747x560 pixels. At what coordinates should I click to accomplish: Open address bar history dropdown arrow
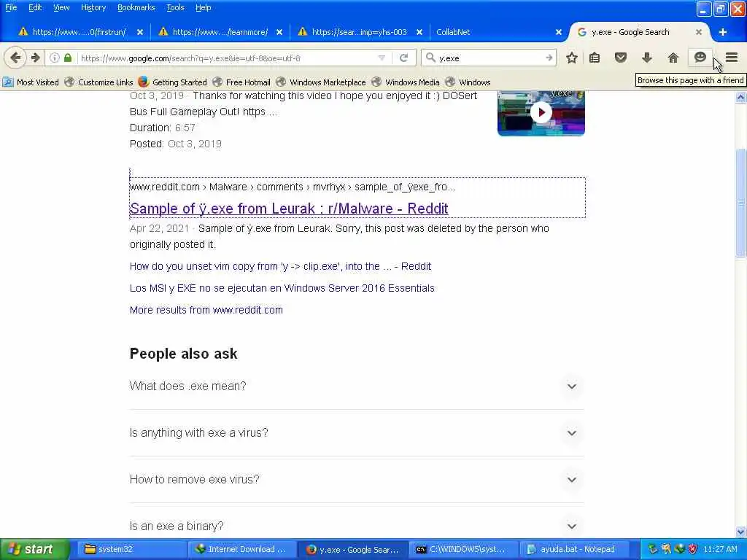point(382,58)
